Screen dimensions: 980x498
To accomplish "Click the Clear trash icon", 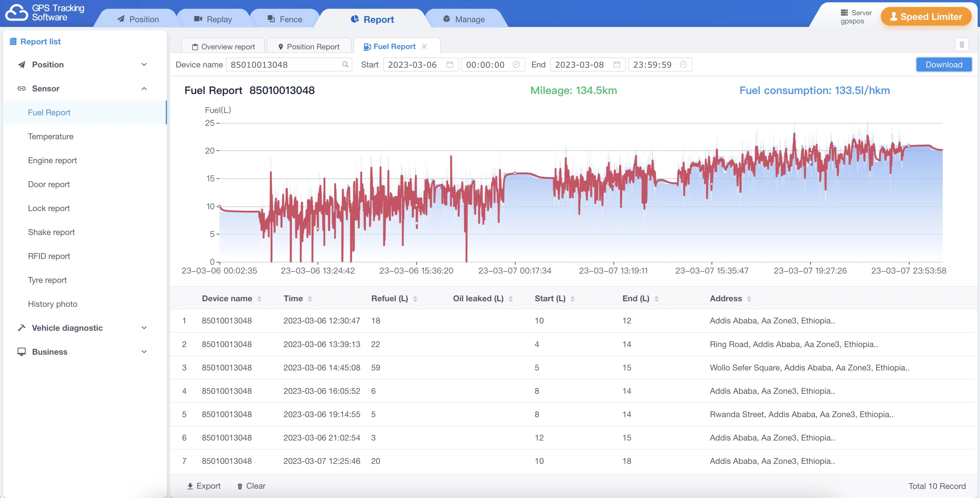I will [240, 486].
